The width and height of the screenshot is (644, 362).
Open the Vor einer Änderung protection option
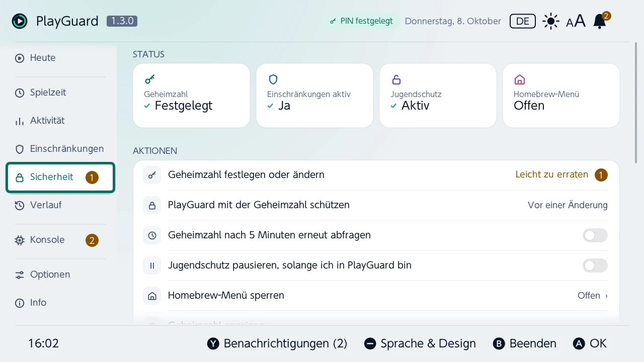coord(568,205)
